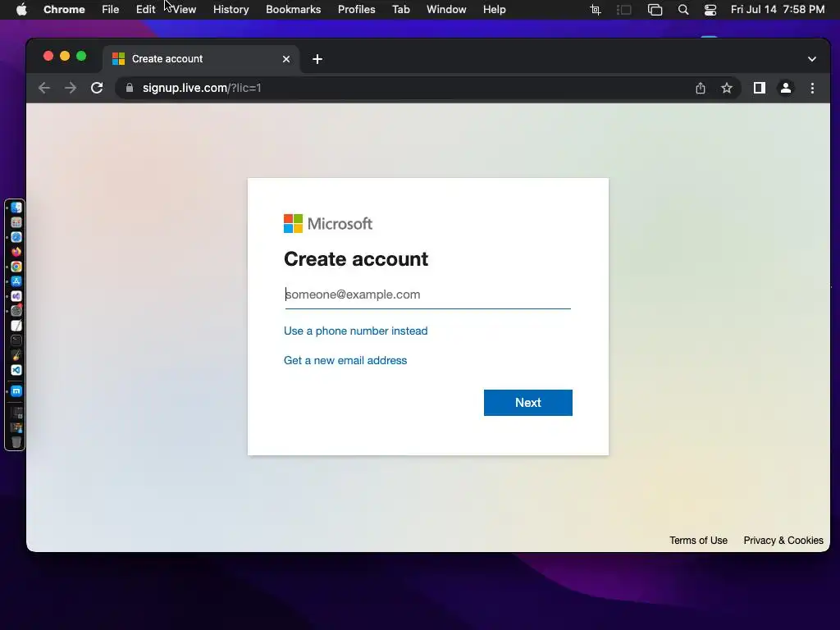This screenshot has height=630, width=840.
Task: Open Terminal from the dock
Action: point(16,340)
